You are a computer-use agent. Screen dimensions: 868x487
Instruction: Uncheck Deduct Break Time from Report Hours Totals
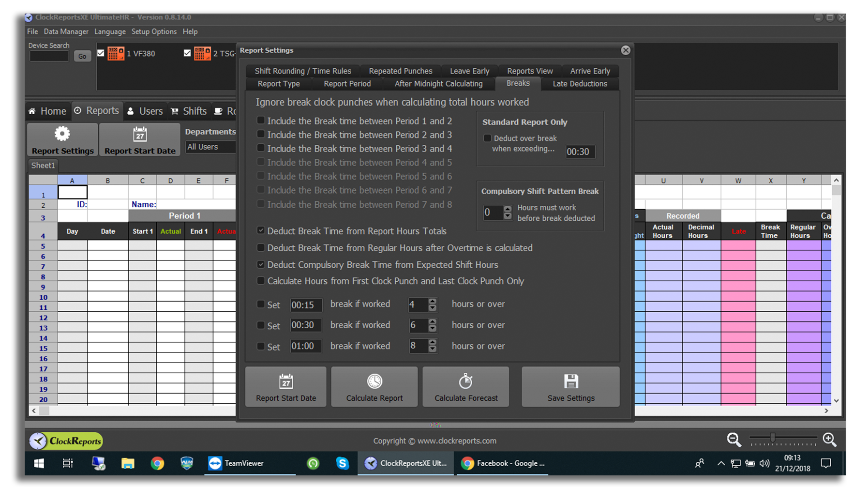coord(261,231)
